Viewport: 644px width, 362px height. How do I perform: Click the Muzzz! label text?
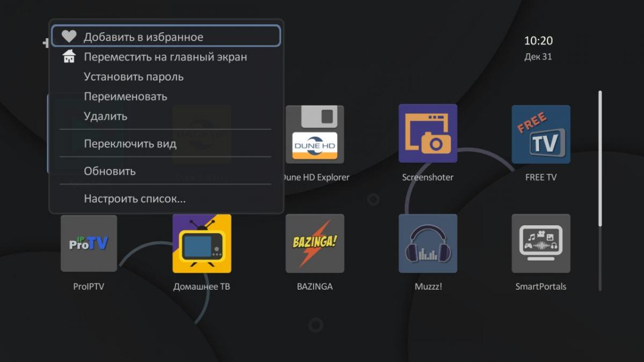tap(428, 286)
